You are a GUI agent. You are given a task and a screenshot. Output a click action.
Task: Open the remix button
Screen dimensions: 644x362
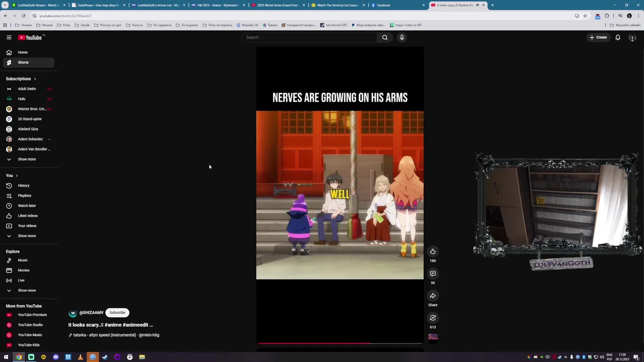[433, 318]
